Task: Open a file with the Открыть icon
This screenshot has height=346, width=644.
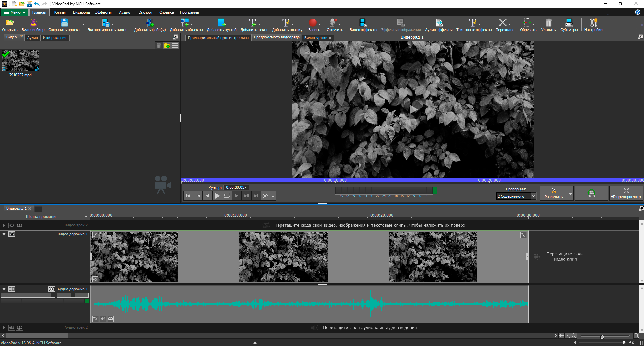Action: (10, 25)
